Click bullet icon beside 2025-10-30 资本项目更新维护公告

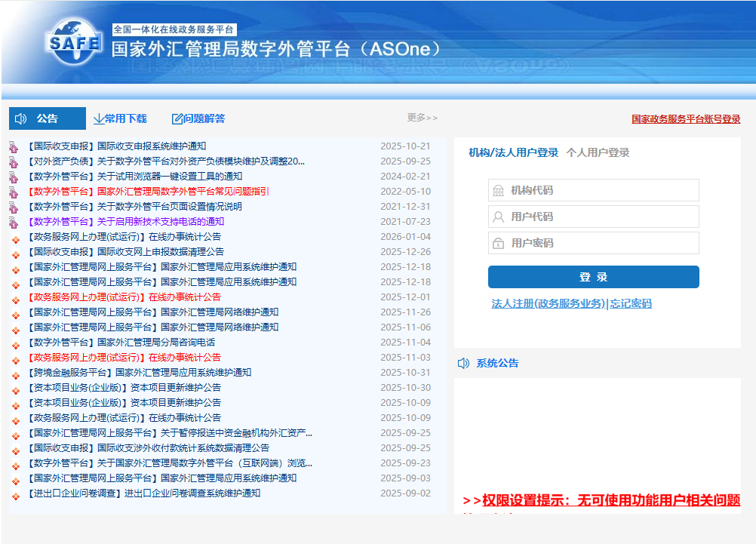pyautogui.click(x=16, y=391)
